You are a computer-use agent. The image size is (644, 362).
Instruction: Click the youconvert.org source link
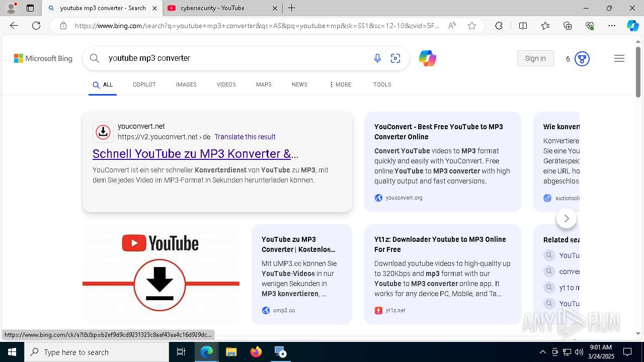[404, 198]
